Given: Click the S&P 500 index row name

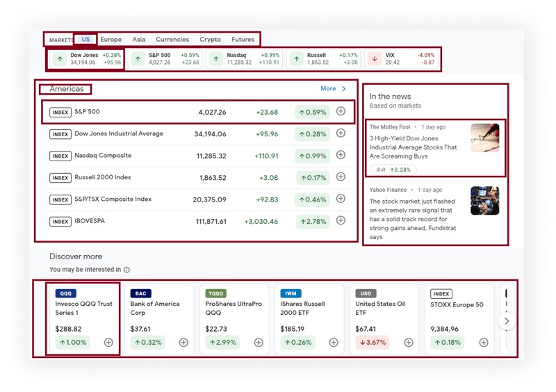Looking at the screenshot, I should [88, 112].
